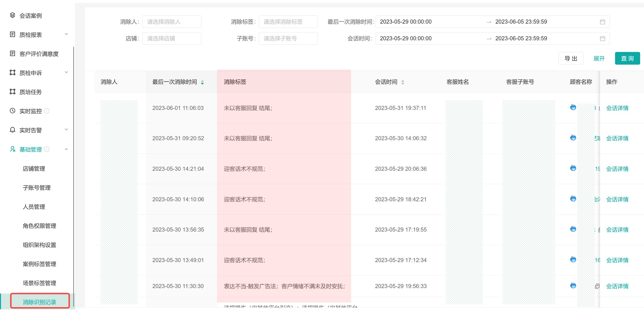Open 组织架构设置 submenu item
The width and height of the screenshot is (644, 310).
coord(39,245)
